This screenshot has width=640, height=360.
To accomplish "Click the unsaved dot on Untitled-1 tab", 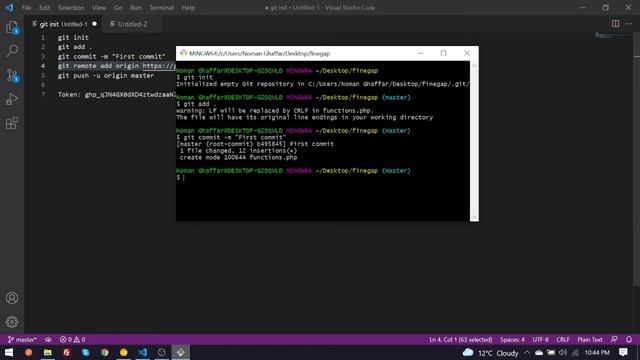I will pos(95,24).
